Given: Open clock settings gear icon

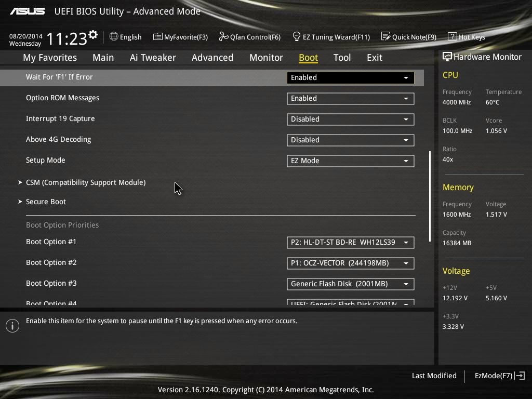Looking at the screenshot, I should 93,35.
